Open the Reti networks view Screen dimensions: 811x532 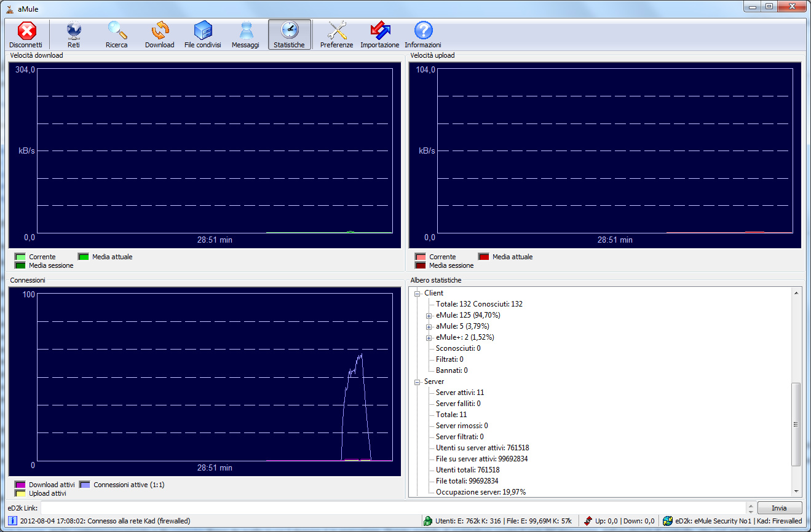coord(74,34)
